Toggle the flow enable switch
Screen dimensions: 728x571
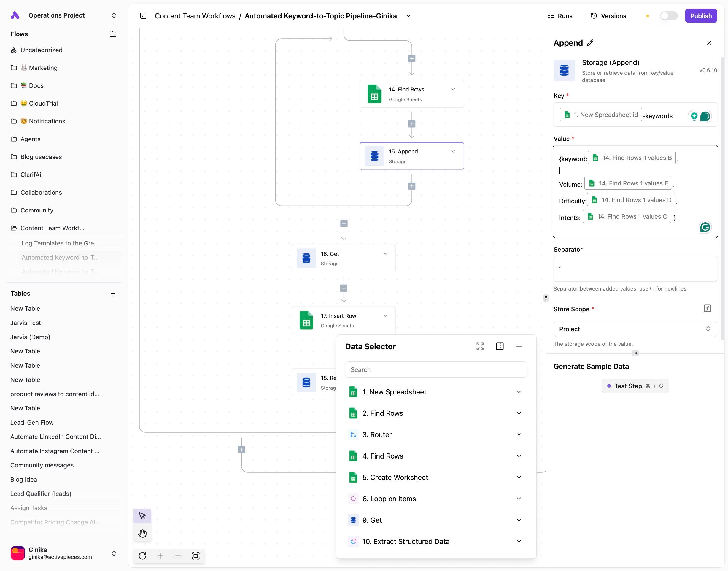[669, 16]
